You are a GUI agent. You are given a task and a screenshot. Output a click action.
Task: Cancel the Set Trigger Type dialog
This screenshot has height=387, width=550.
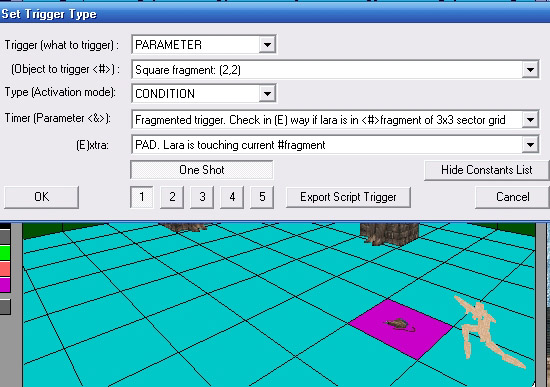click(512, 197)
